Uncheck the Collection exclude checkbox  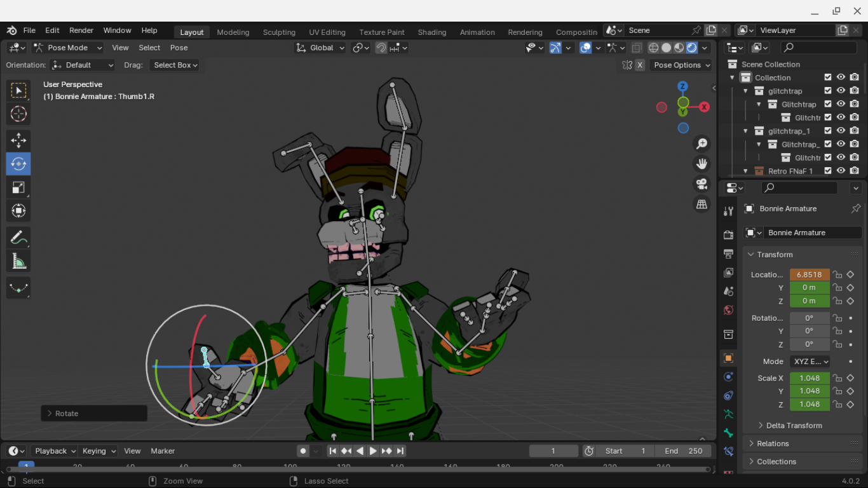pos(827,78)
